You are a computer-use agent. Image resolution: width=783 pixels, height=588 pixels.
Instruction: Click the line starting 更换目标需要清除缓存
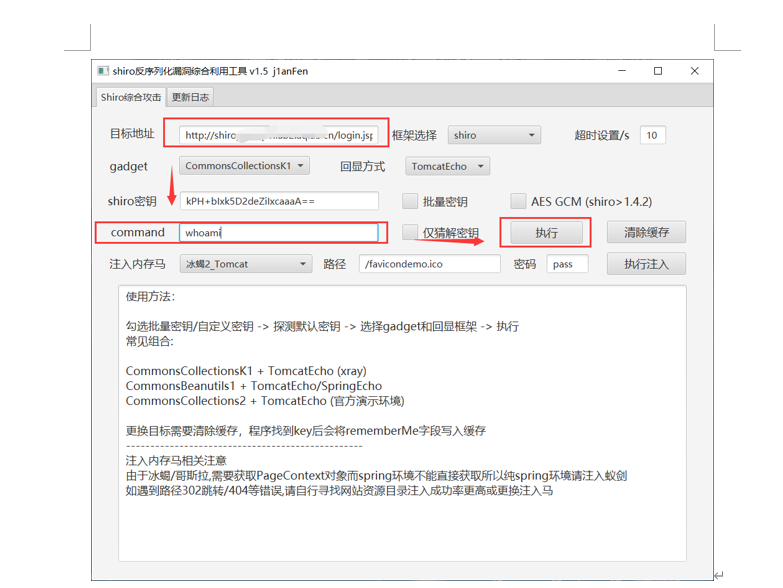tap(306, 431)
